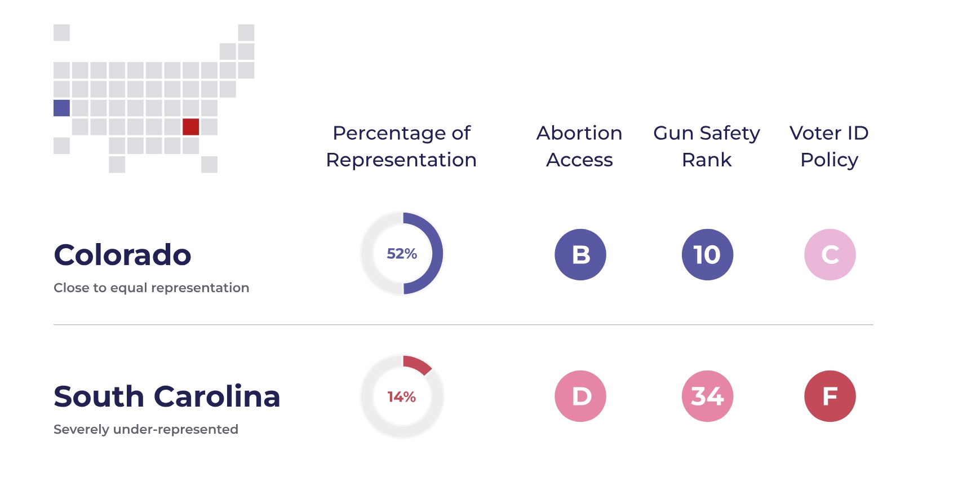Click Colorado's gun safety rank 10 badge
Image resolution: width=980 pixels, height=485 pixels.
pyautogui.click(x=707, y=254)
